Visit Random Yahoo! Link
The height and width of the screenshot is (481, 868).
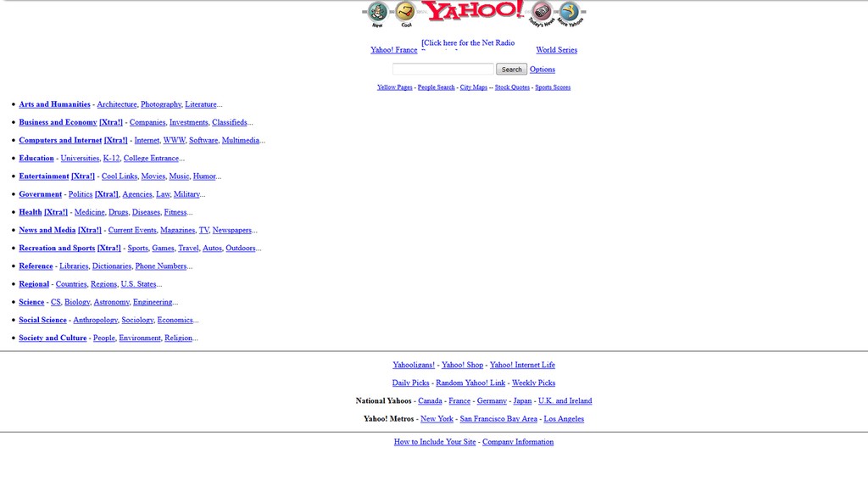[x=470, y=383]
